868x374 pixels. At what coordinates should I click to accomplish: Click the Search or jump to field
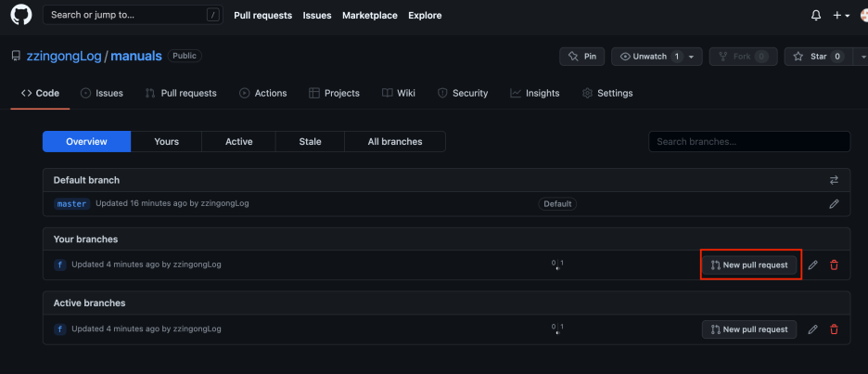click(133, 15)
